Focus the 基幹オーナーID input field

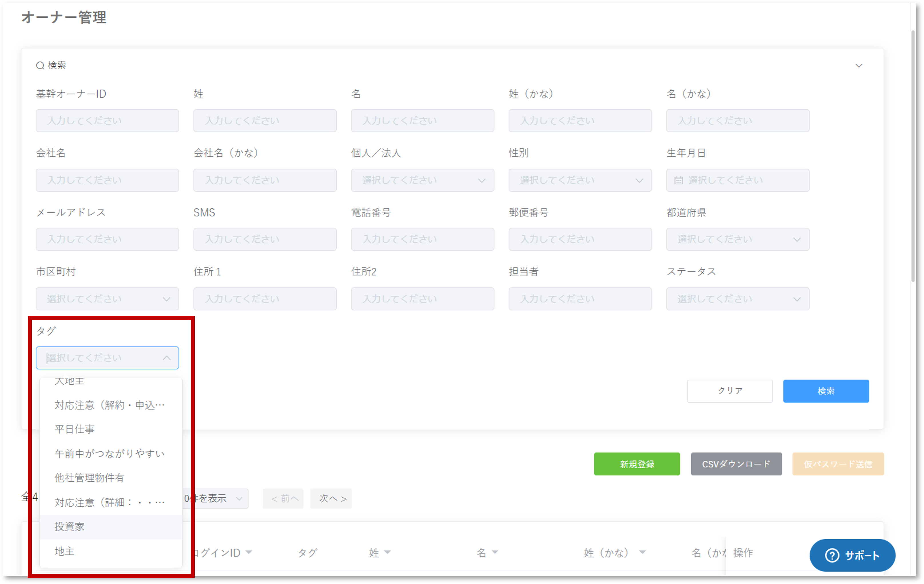click(x=107, y=120)
